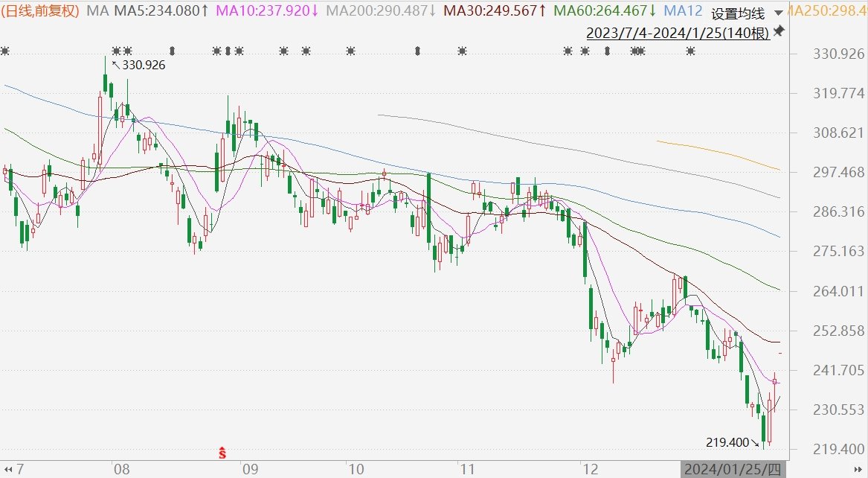Click the rewind double-arrow at the date axis start

[7, 470]
